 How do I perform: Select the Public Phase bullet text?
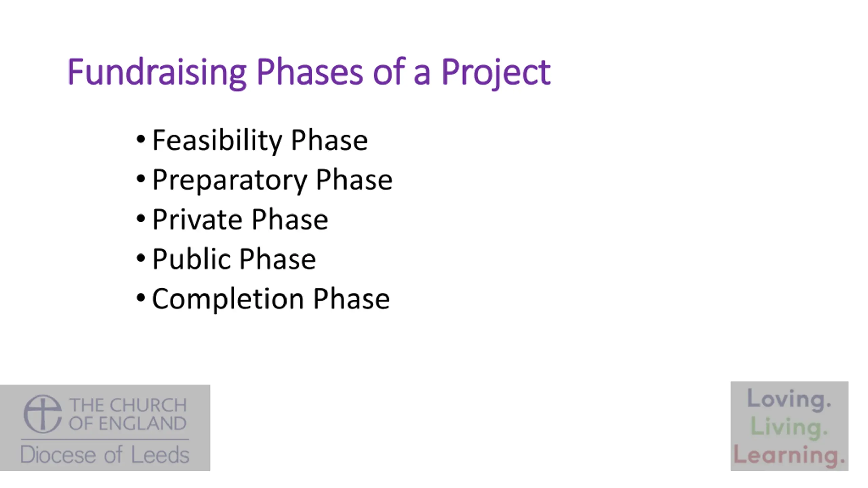(234, 259)
